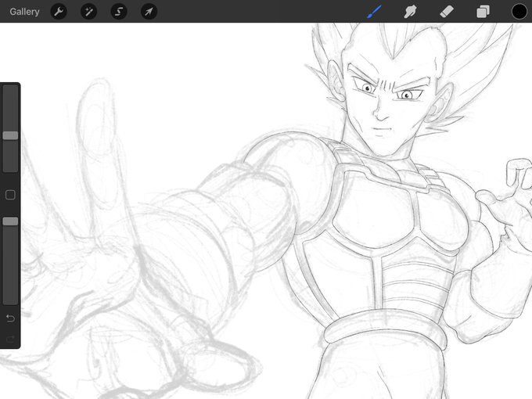Tap the square modify button in sidebar
Image resolution: width=532 pixels, height=399 pixels.
pyautogui.click(x=10, y=195)
